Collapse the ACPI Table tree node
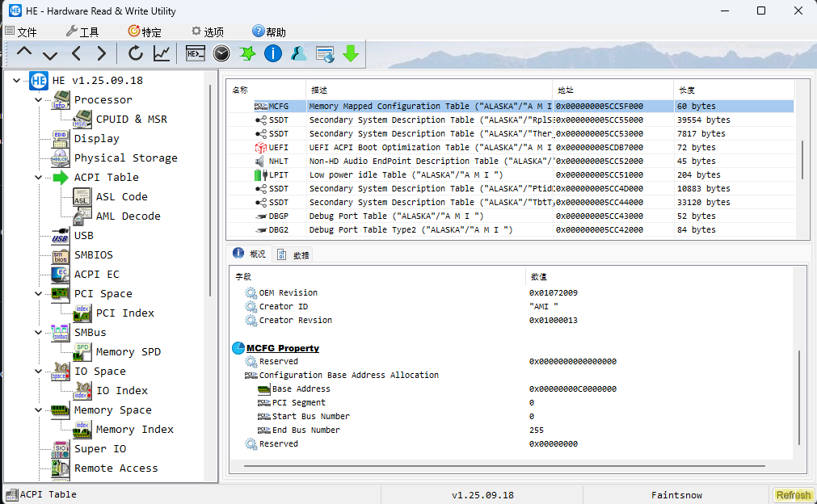This screenshot has height=504, width=817. (x=39, y=177)
